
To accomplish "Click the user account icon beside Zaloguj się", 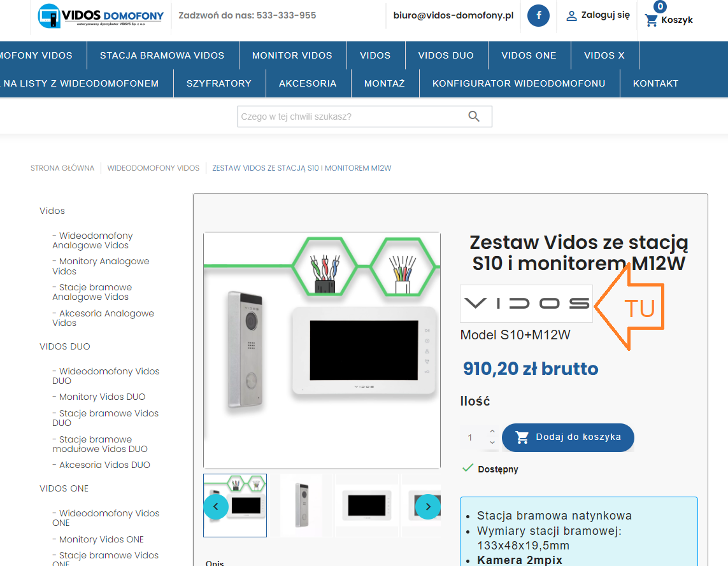I will click(x=571, y=16).
